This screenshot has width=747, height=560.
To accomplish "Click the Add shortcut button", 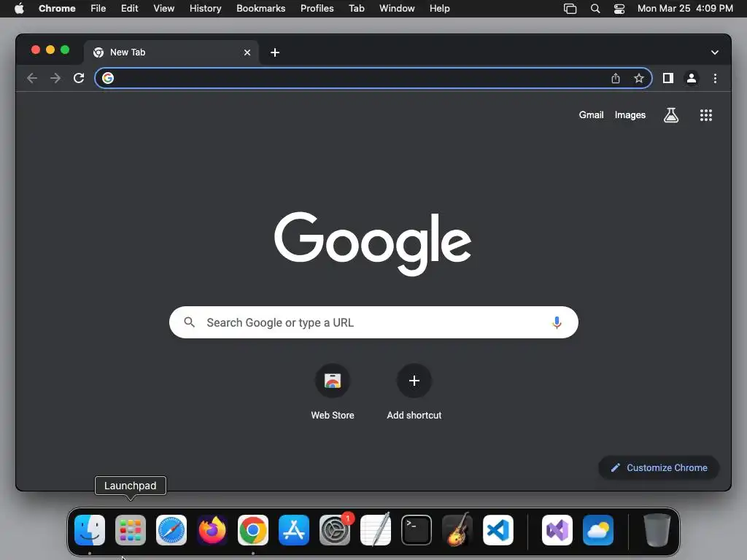I will pyautogui.click(x=414, y=392).
